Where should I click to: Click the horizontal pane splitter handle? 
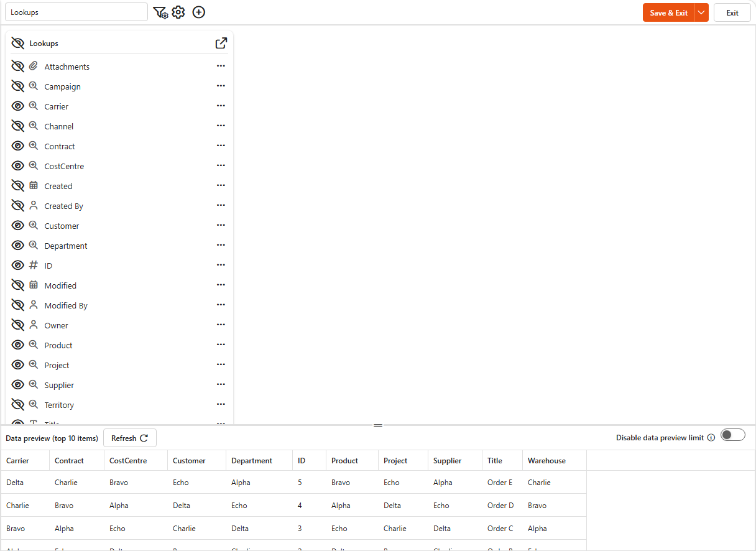point(378,425)
